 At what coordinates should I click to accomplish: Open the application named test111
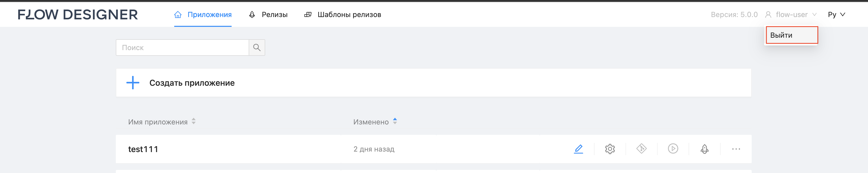tap(143, 148)
